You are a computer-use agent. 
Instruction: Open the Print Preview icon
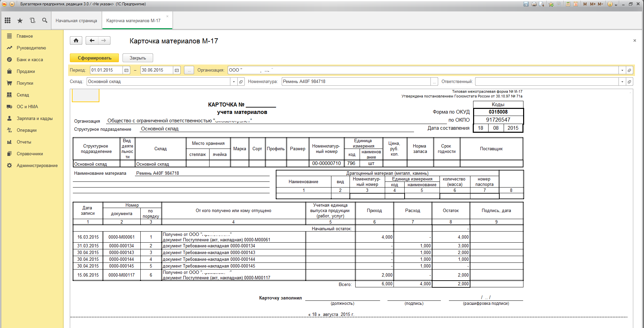[542, 4]
